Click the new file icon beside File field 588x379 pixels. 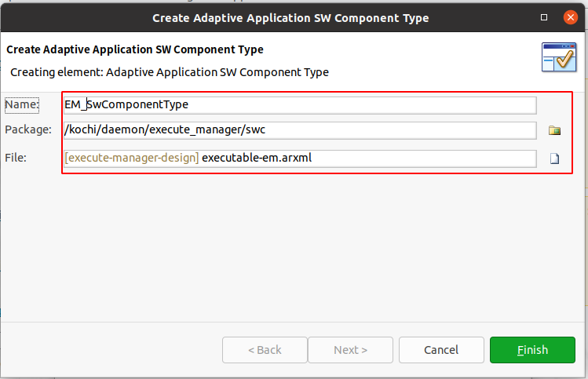(554, 159)
